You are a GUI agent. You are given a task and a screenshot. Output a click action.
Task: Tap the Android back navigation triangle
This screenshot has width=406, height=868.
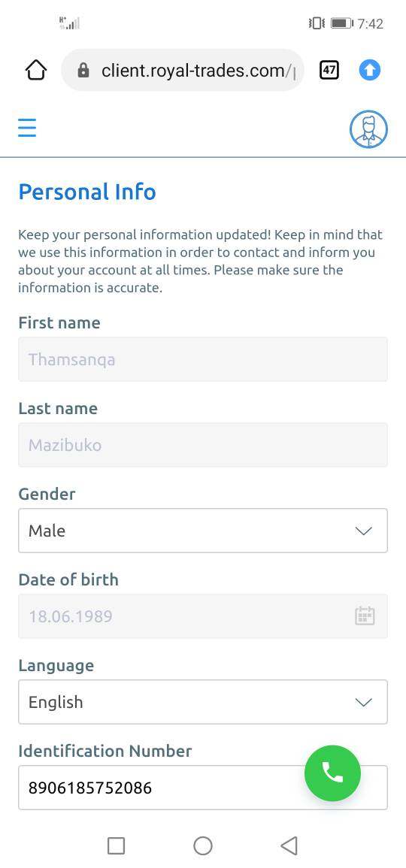(x=289, y=845)
